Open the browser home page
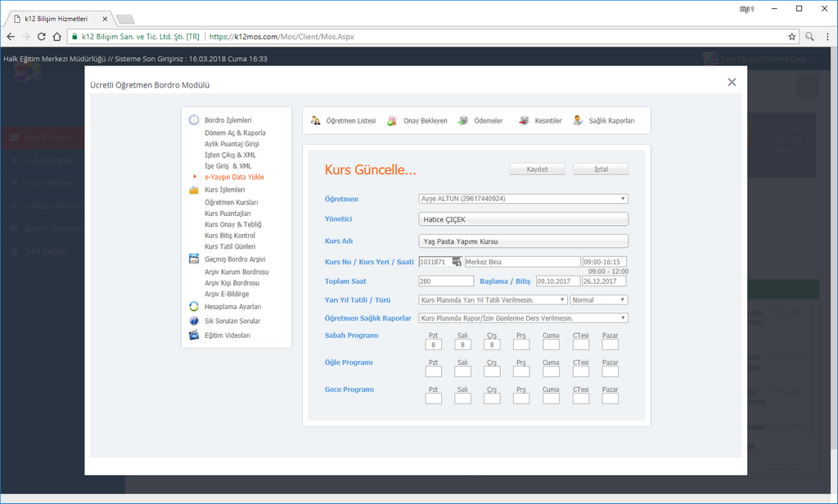This screenshot has width=838, height=504. pos(57,36)
